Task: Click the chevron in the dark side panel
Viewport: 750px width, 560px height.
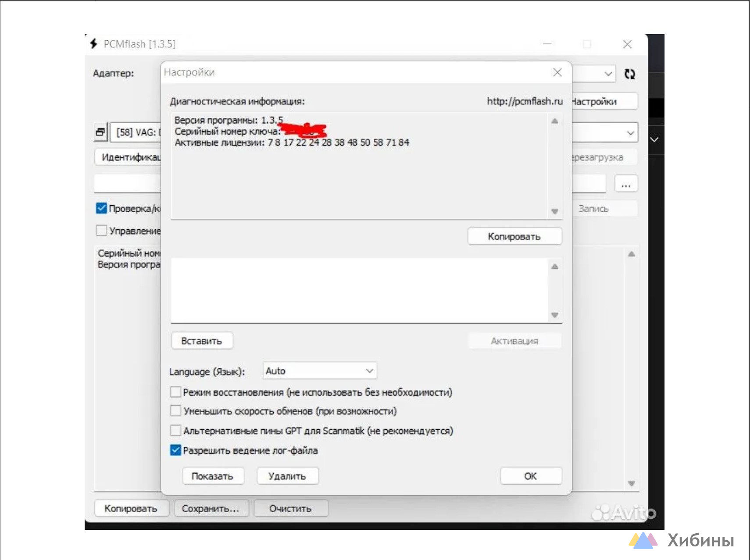Action: [x=654, y=139]
